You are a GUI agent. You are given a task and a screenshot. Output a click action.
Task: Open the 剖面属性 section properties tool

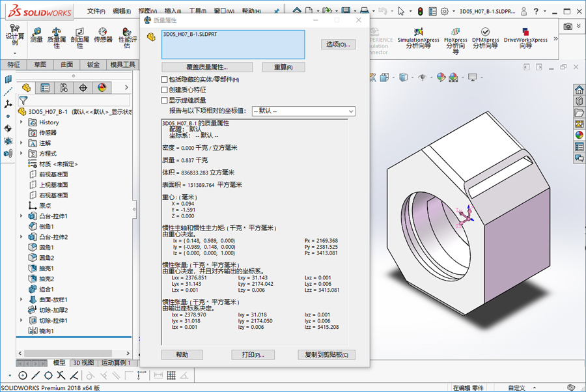tap(80, 38)
